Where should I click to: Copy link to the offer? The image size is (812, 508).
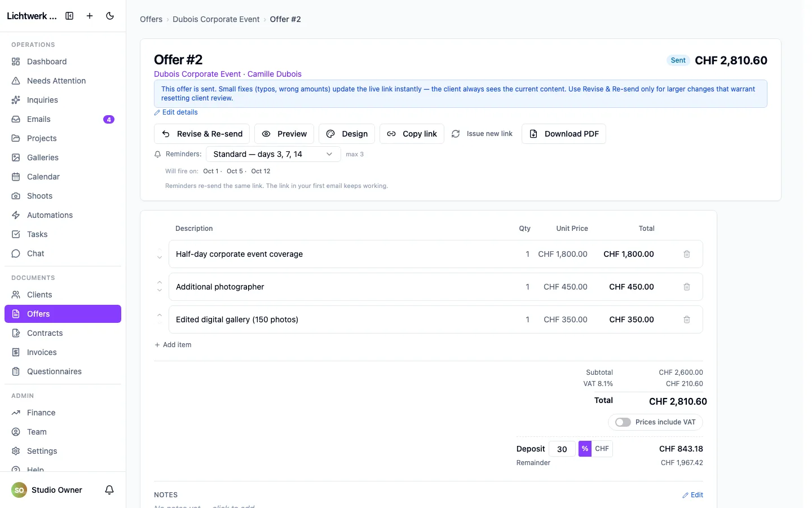pos(412,134)
